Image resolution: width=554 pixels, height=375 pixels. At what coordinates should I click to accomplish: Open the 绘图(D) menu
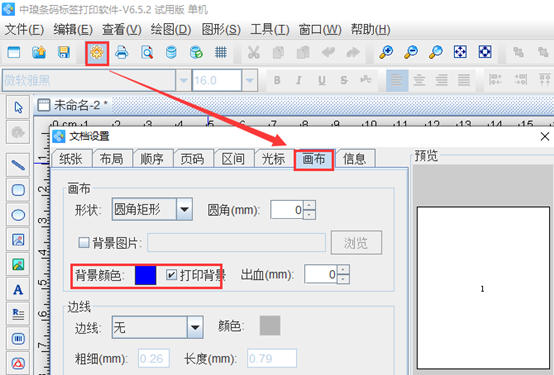point(171,29)
